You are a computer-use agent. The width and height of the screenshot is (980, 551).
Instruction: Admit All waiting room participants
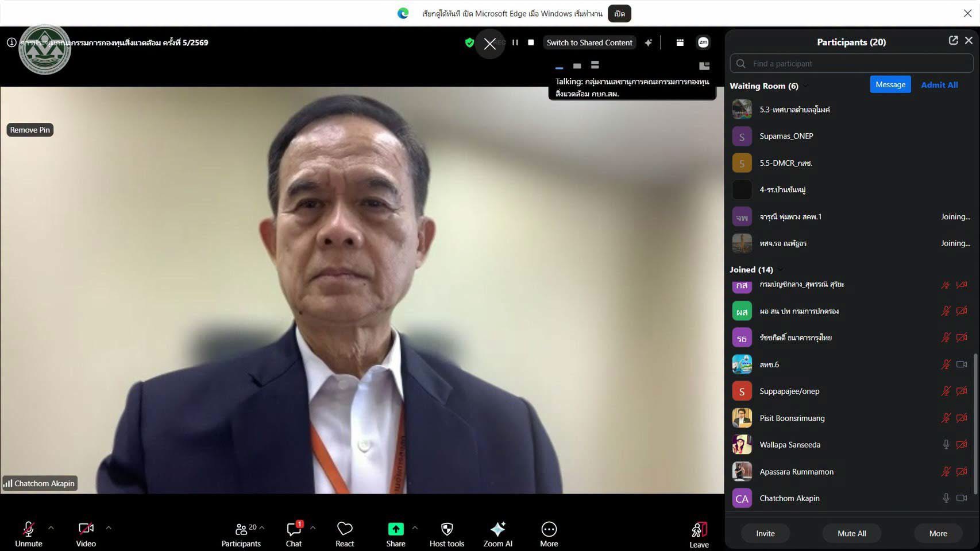point(939,84)
